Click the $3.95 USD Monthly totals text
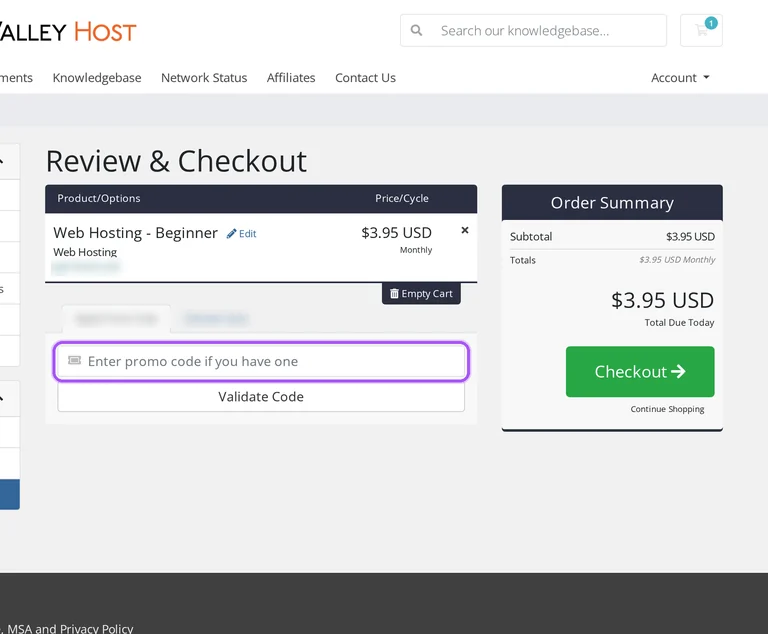768x634 pixels. point(677,260)
